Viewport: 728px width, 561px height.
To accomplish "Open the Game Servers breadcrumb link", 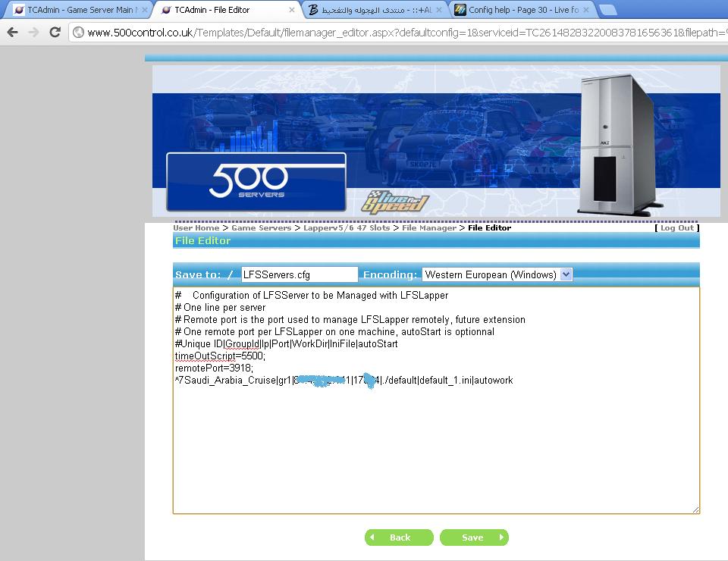I will click(x=262, y=228).
